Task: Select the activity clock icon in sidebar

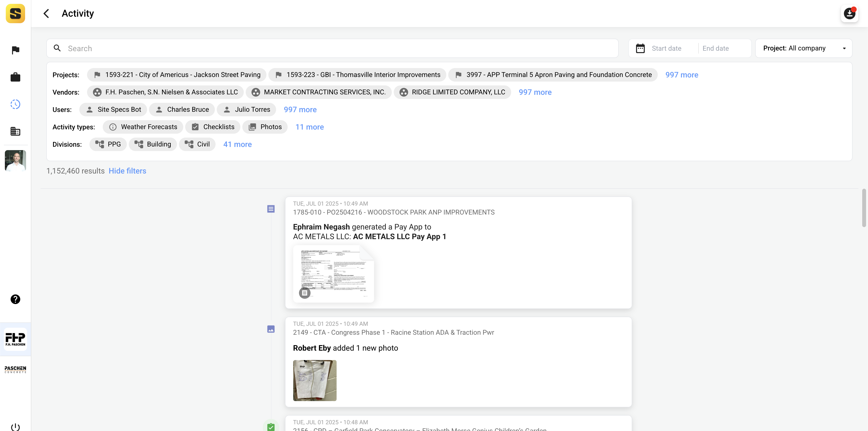Action: click(x=15, y=104)
